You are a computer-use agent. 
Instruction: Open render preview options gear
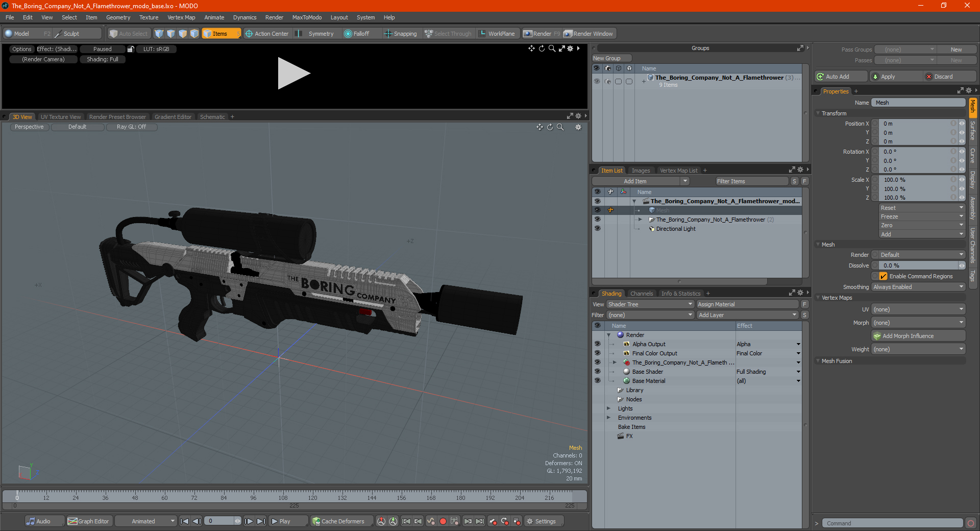tap(570, 49)
